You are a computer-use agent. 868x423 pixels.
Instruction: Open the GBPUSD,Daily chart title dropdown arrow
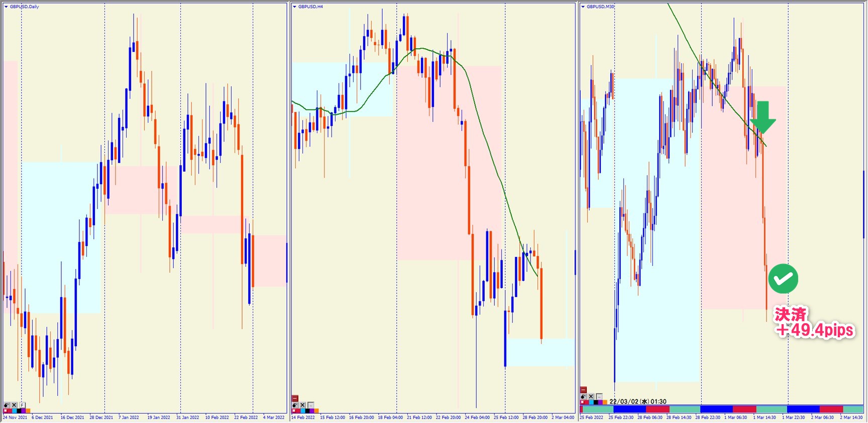coord(6,7)
